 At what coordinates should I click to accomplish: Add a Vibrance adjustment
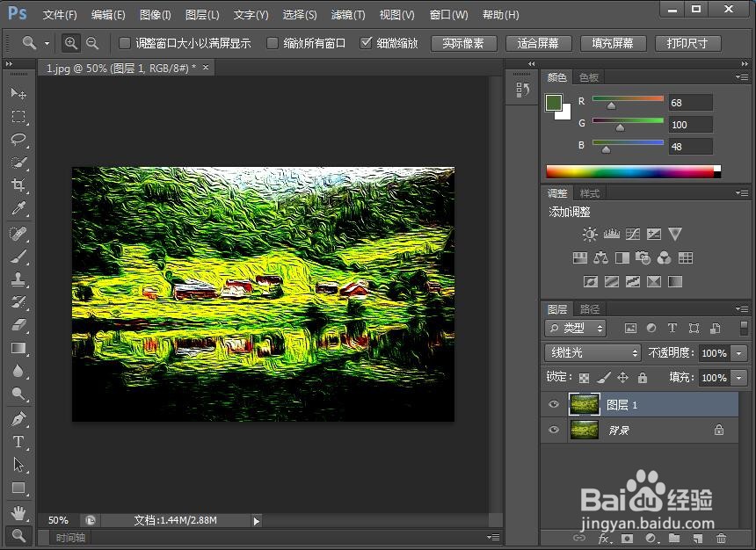(675, 235)
